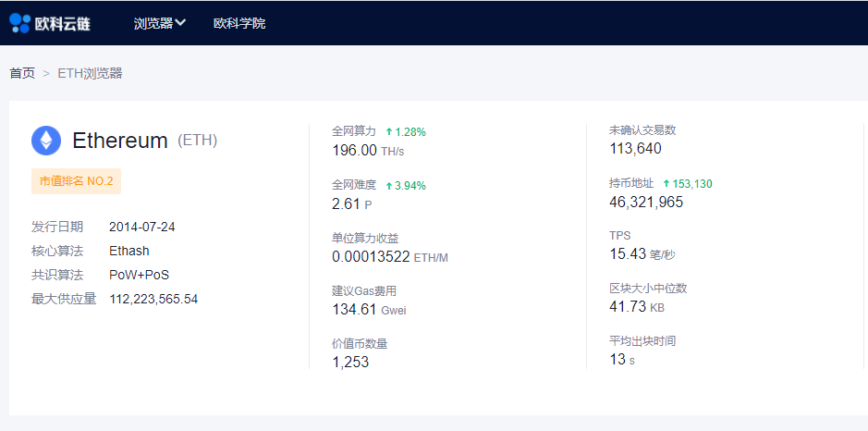
Task: Click the 价值币数量 1,253 value
Action: click(350, 362)
